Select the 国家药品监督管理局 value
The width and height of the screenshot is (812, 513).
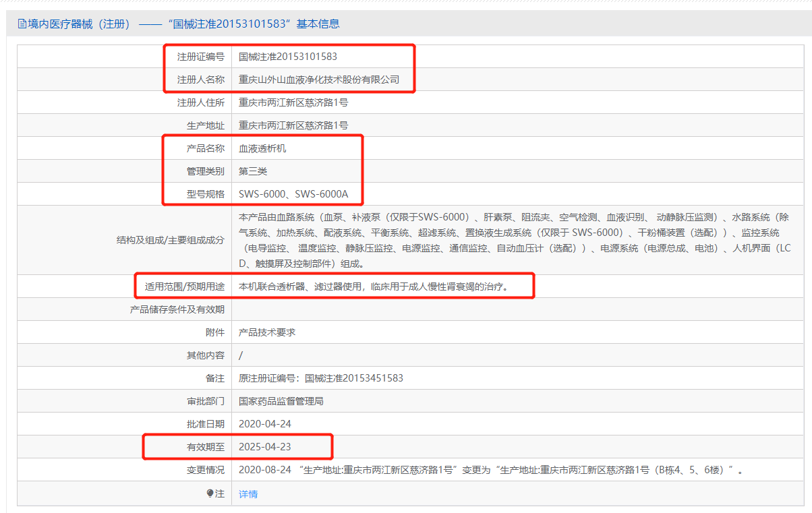coord(281,401)
